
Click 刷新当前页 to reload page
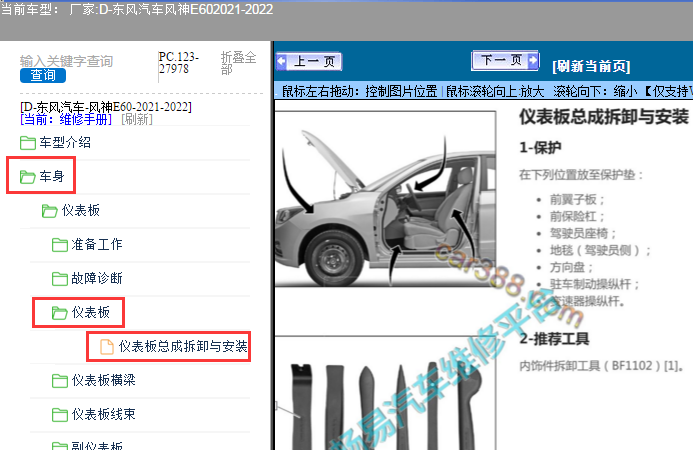point(591,66)
